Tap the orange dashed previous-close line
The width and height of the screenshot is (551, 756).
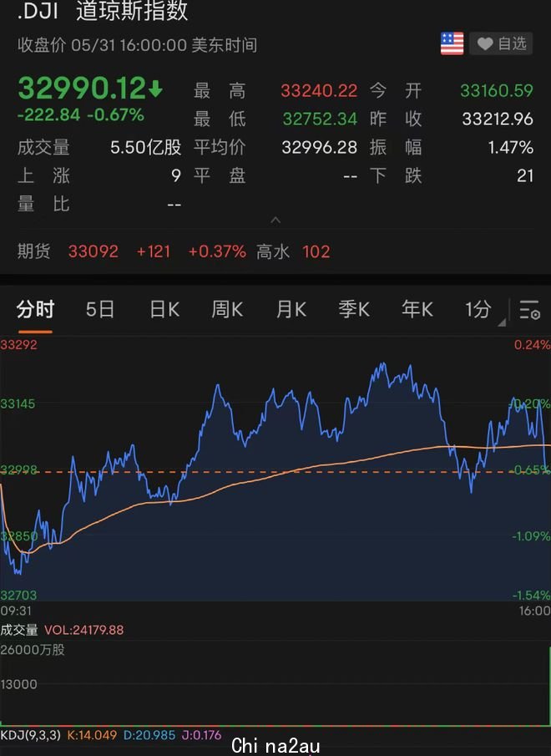pyautogui.click(x=275, y=471)
